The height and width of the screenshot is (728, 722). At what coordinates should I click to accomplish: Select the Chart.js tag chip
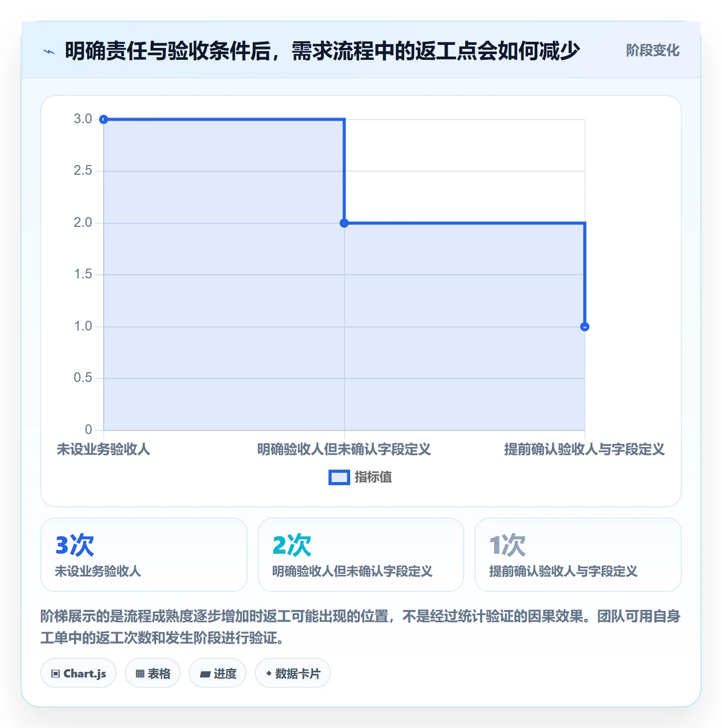click(x=78, y=673)
